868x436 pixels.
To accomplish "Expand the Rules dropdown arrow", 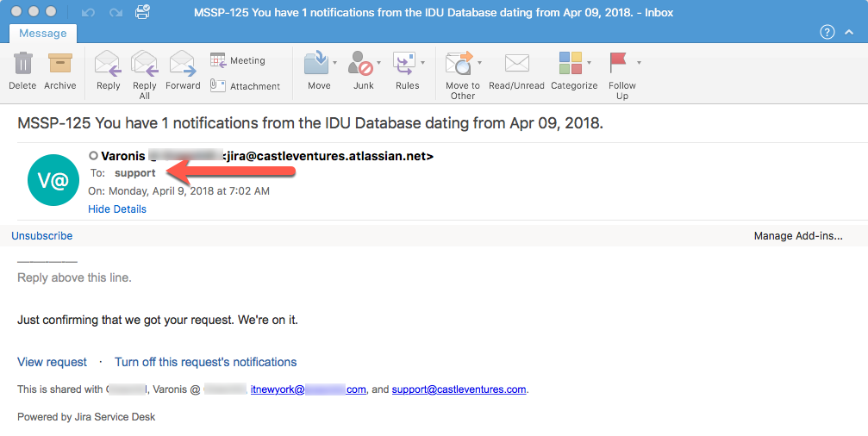I will pyautogui.click(x=422, y=63).
